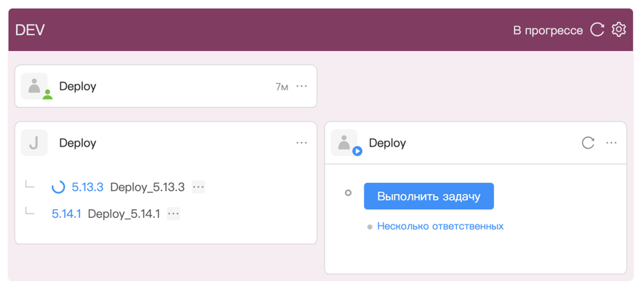Click the user avatar with green badge

click(36, 86)
